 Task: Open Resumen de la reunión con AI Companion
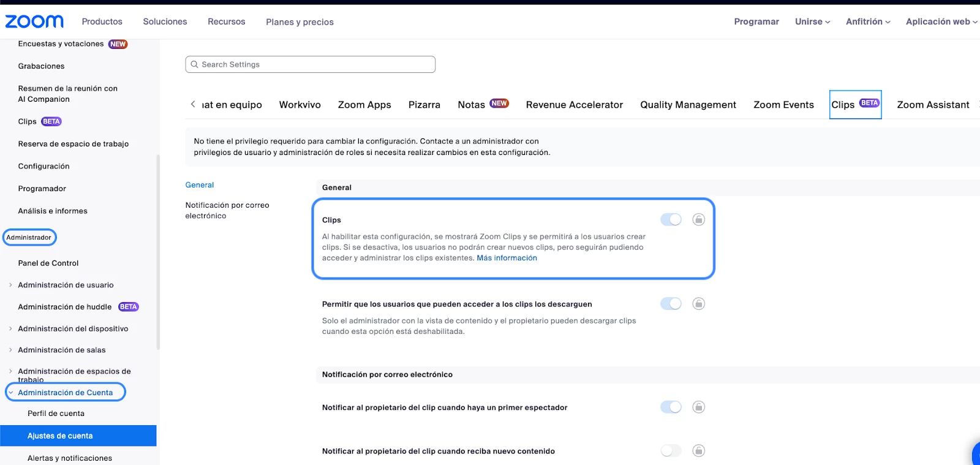point(67,94)
